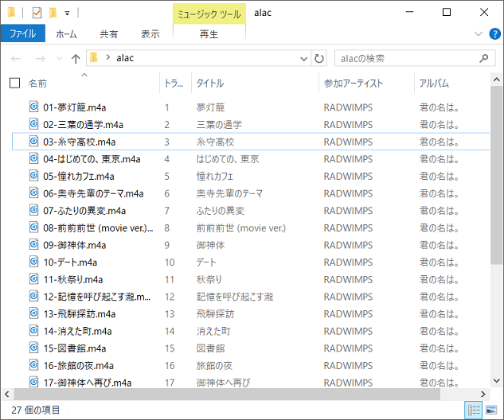Click the icon of 13-飛騨探訪.m4a
The height and width of the screenshot is (420, 504).
(33, 313)
